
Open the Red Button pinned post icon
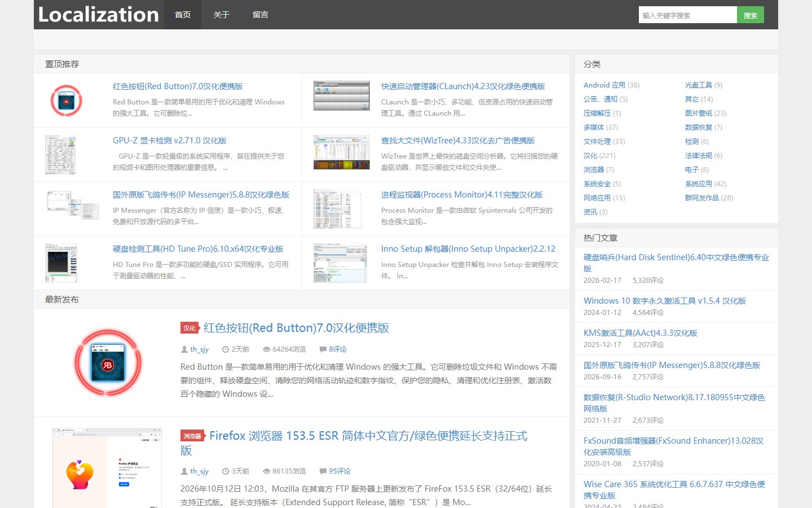point(67,100)
